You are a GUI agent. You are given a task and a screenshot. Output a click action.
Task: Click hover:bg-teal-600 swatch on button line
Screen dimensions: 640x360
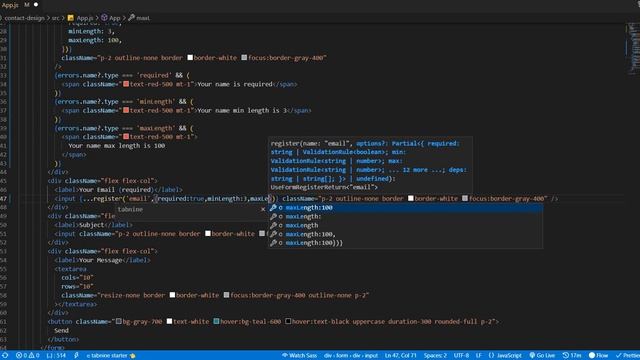[x=216, y=322]
